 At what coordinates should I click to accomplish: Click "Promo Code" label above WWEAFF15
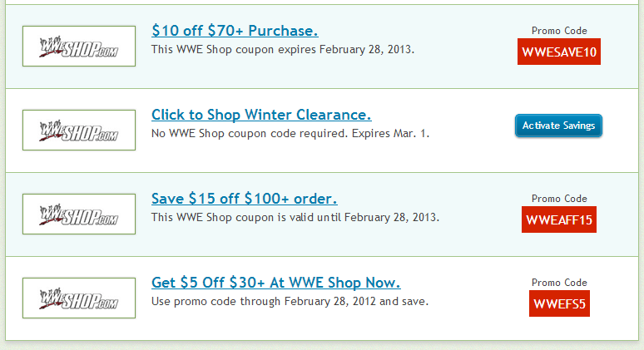tap(559, 199)
